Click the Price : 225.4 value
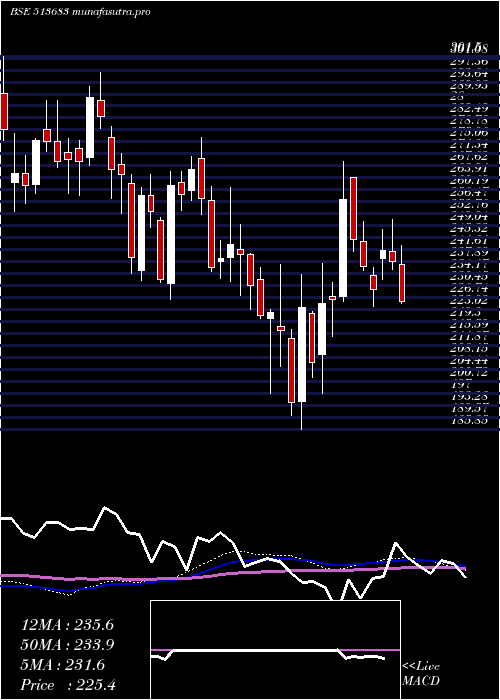 (68, 685)
